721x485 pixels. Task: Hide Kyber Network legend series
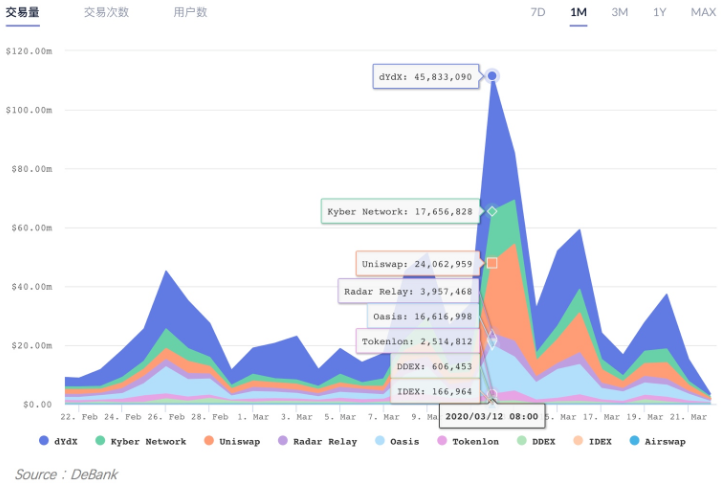101,441
